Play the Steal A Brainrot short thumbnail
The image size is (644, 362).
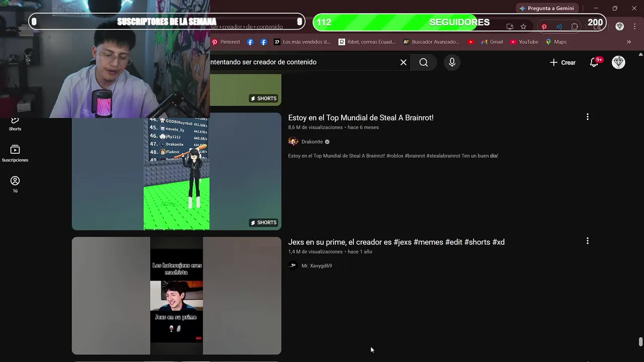coord(177,171)
